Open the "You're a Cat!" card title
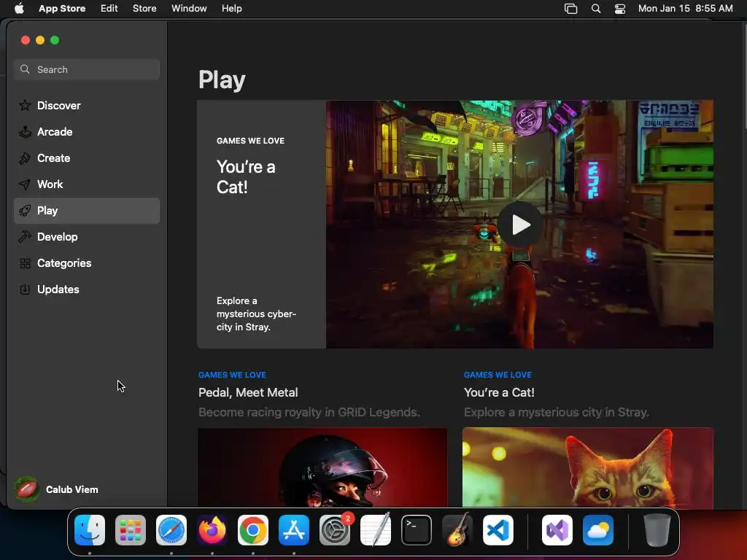 (499, 392)
